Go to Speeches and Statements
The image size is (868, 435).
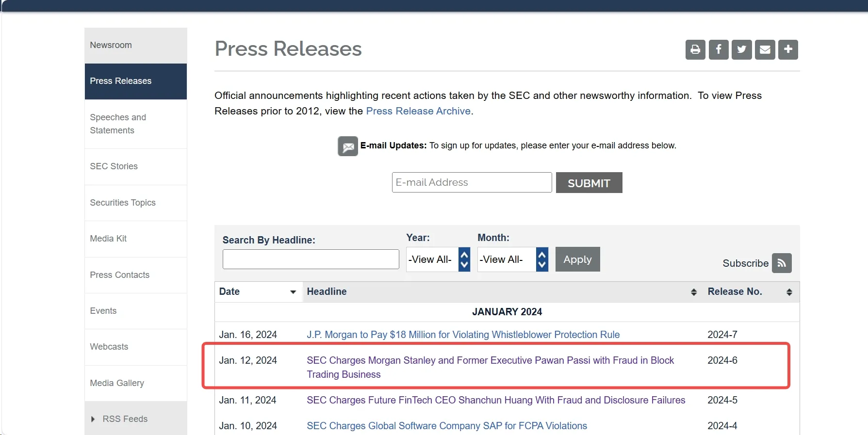pos(136,124)
